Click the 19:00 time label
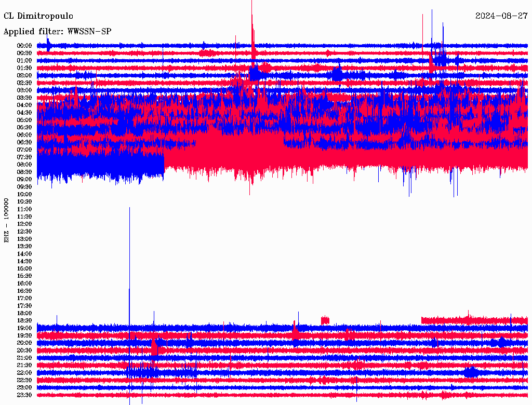The height and width of the screenshot is (405, 532). pyautogui.click(x=24, y=328)
